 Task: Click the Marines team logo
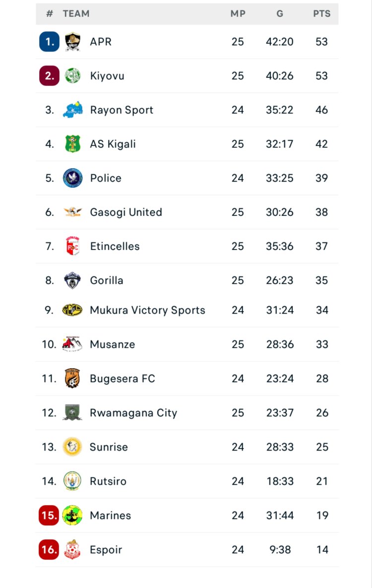(72, 516)
